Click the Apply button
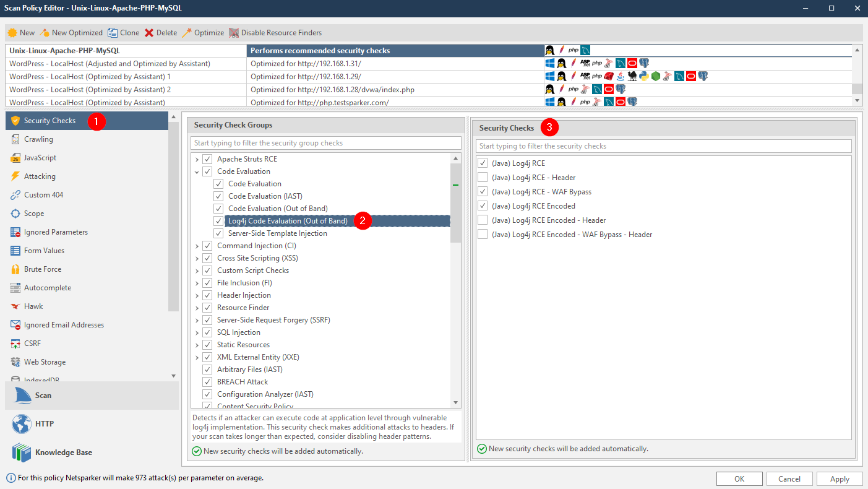 coord(840,478)
